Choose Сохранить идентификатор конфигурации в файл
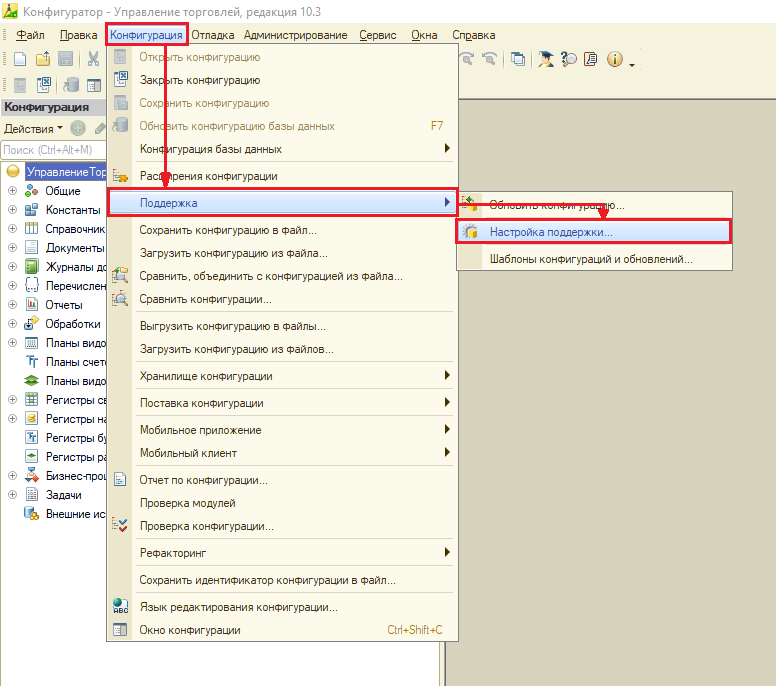 (282, 580)
